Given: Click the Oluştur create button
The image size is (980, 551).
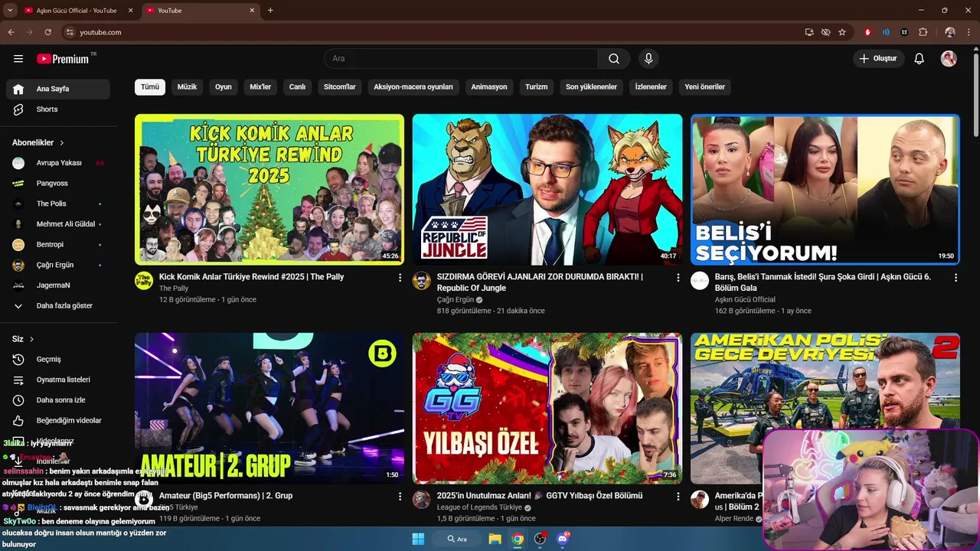Looking at the screenshot, I should click(879, 58).
